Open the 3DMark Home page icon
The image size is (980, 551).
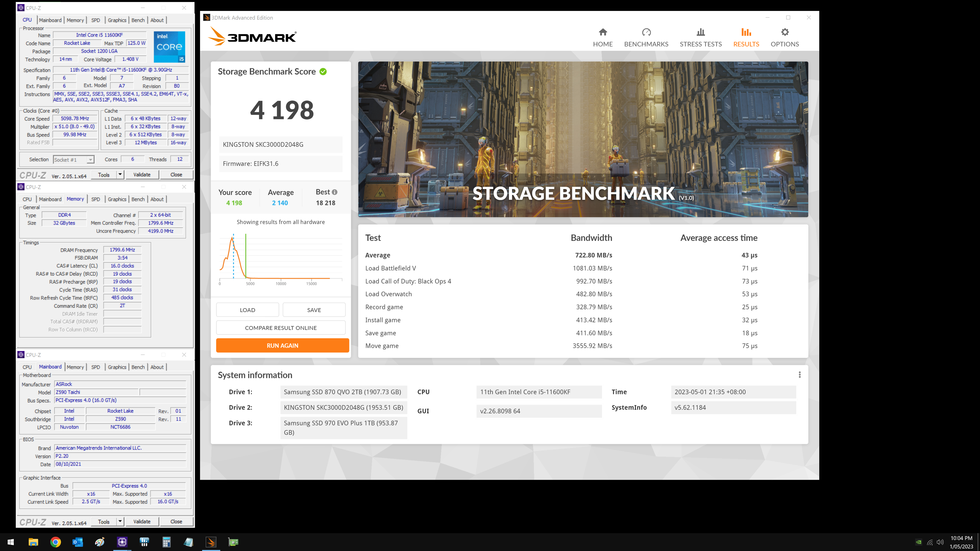coord(603,32)
